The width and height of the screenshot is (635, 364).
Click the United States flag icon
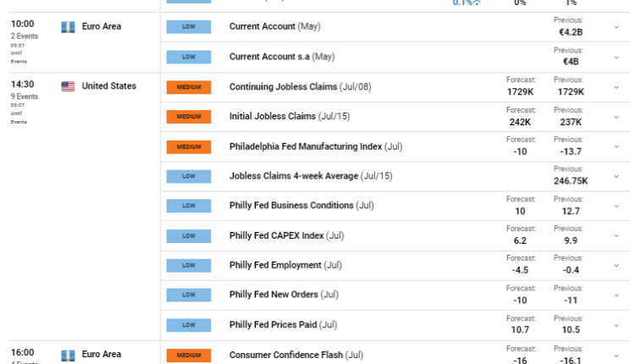coord(68,86)
